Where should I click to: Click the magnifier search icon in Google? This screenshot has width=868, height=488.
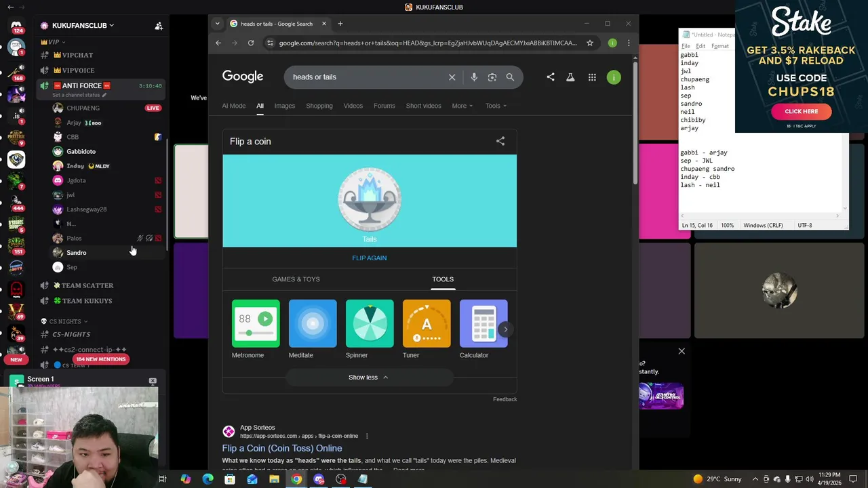pyautogui.click(x=510, y=77)
